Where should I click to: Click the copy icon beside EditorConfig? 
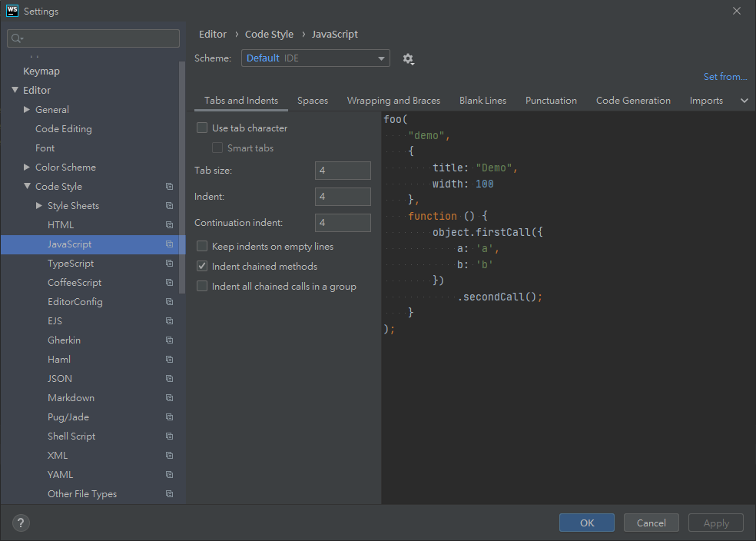pos(169,302)
